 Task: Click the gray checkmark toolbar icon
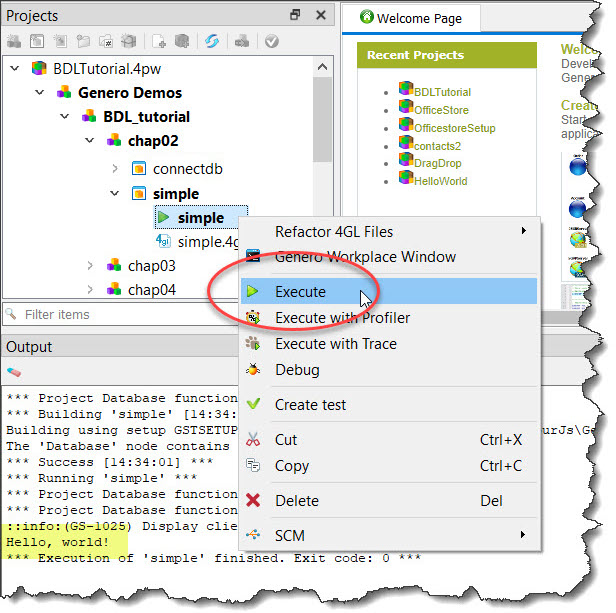271,41
